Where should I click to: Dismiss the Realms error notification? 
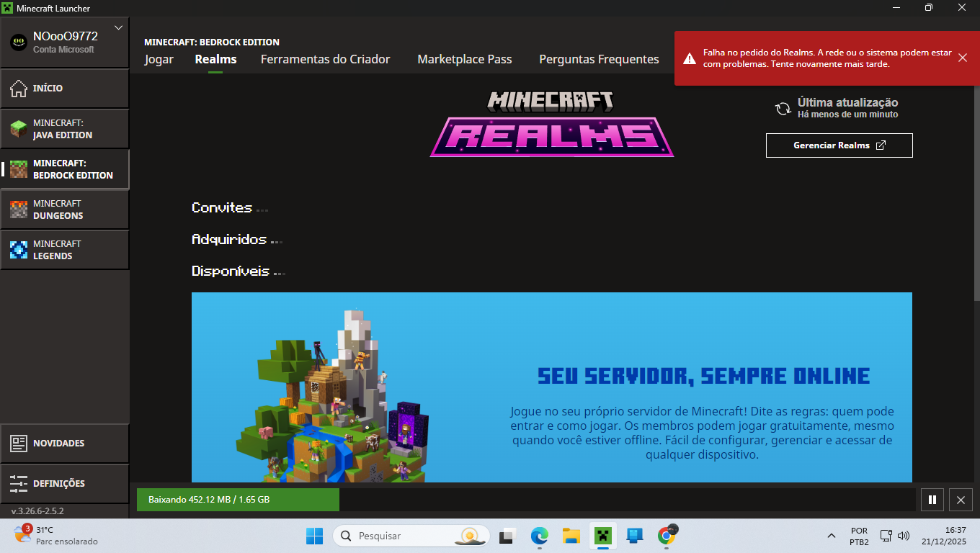pyautogui.click(x=963, y=58)
